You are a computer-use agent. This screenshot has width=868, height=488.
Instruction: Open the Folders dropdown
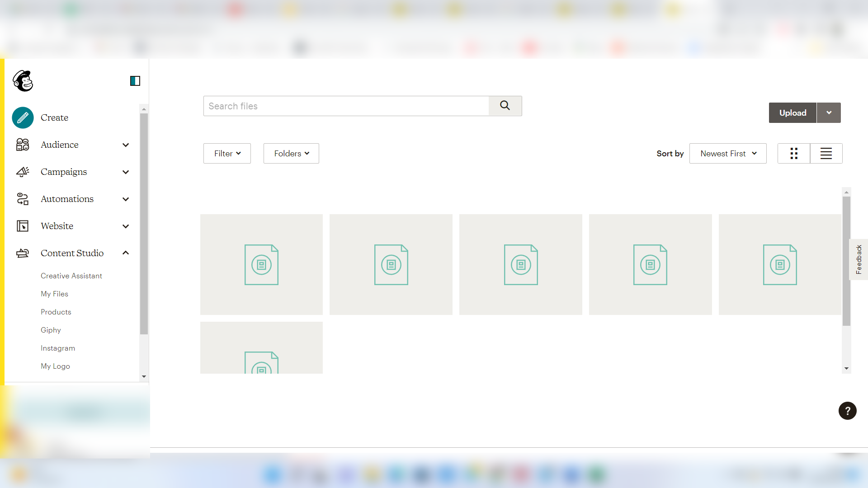pos(291,153)
